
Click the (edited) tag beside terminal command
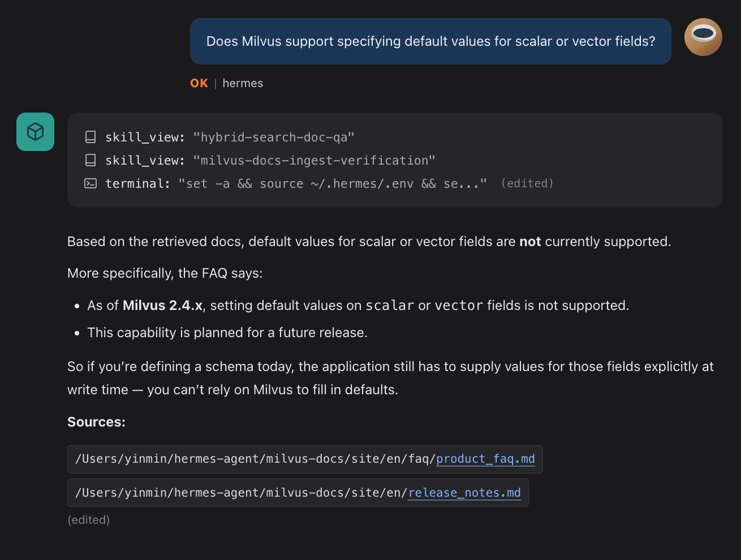[x=527, y=183]
